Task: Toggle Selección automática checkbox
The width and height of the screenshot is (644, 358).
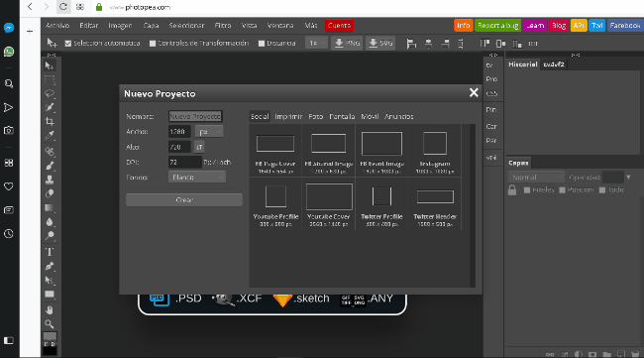Action: 68,44
